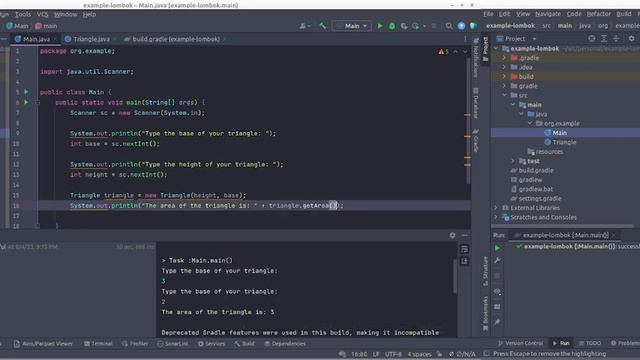Open Avro/Parquet Viewer tool window
640x360 pixels.
[43, 344]
